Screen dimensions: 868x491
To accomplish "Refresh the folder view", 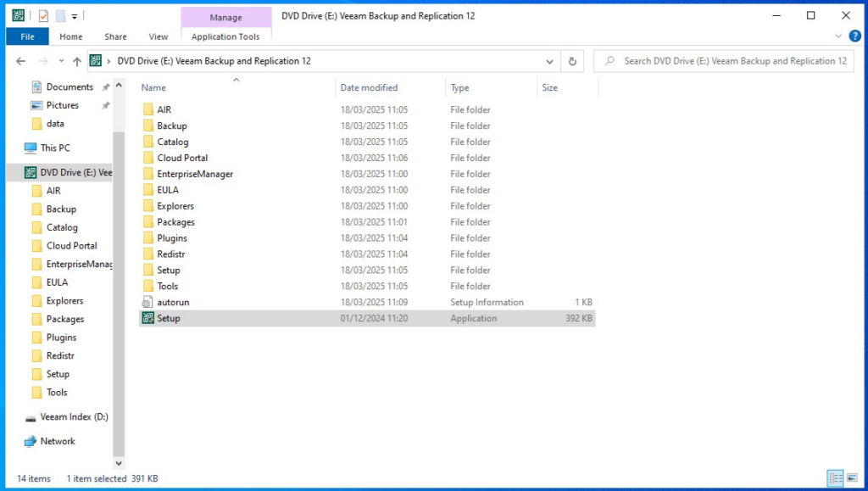I will click(572, 61).
